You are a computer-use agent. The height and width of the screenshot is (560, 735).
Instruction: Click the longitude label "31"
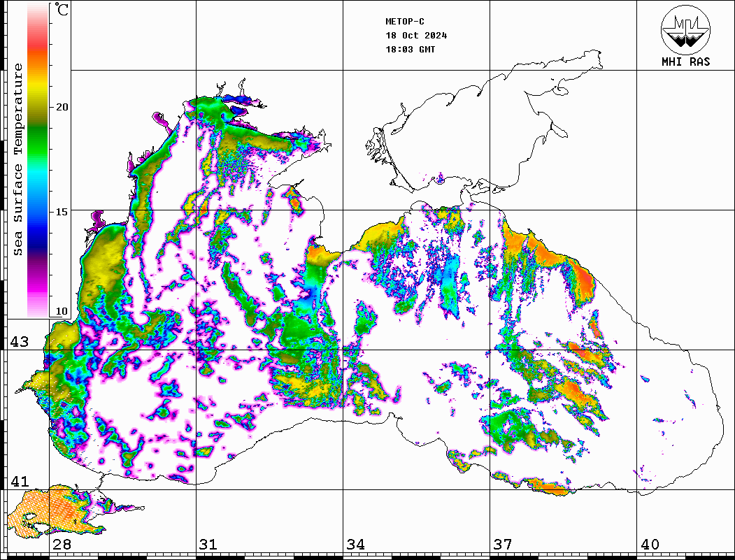click(x=208, y=544)
